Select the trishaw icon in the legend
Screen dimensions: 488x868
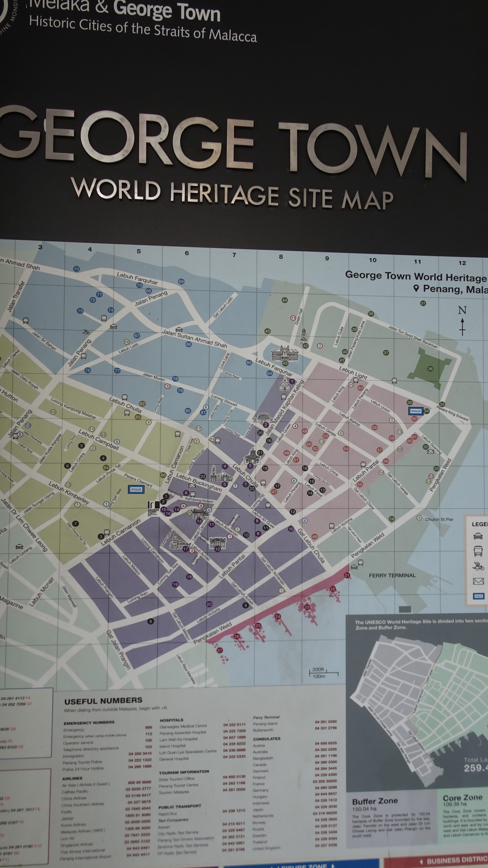pos(478,566)
